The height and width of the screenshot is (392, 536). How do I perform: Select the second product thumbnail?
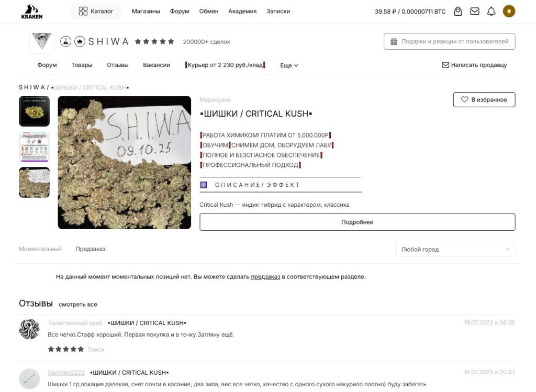[x=35, y=147]
